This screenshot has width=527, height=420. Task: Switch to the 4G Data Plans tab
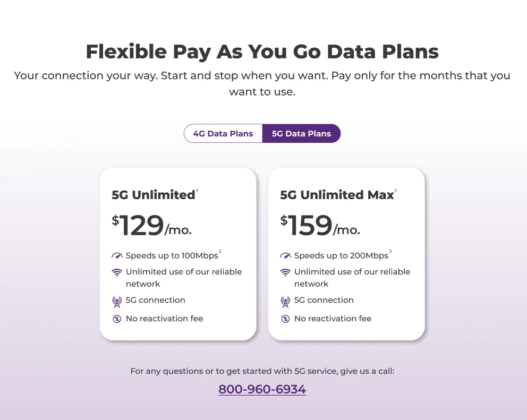[x=223, y=134]
